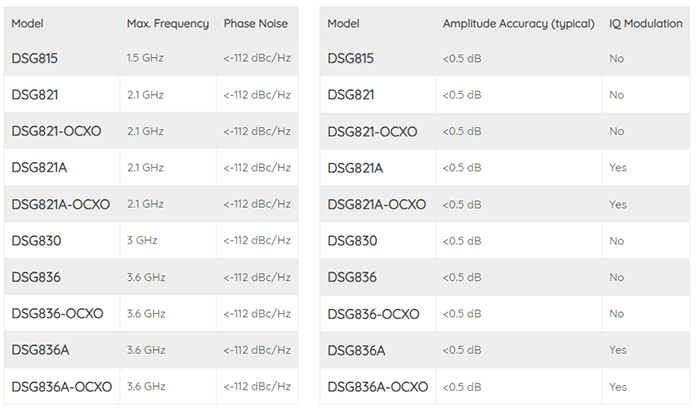
Task: Click DSG830 in the Max. Frequency table
Action: click(x=35, y=240)
